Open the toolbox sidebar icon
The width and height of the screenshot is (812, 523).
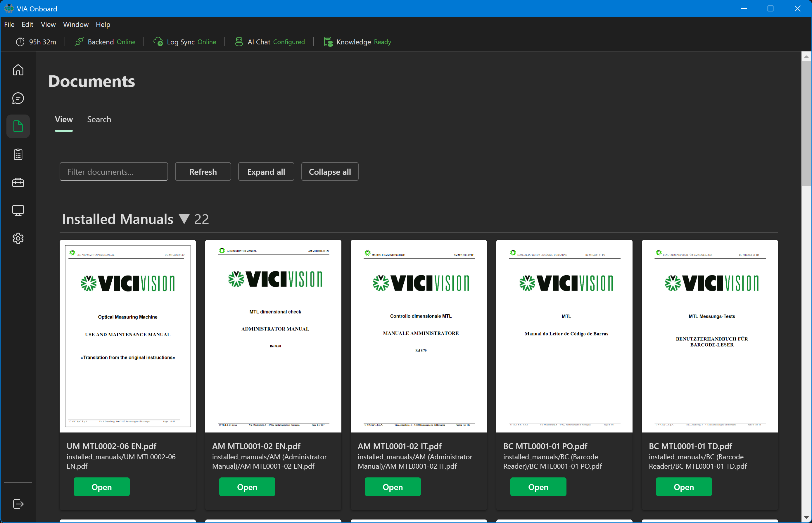point(18,182)
